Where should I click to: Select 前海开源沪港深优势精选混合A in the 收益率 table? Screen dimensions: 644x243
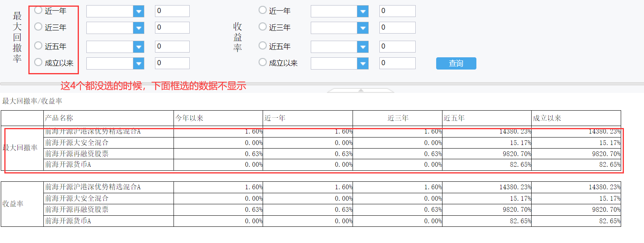pos(93,187)
